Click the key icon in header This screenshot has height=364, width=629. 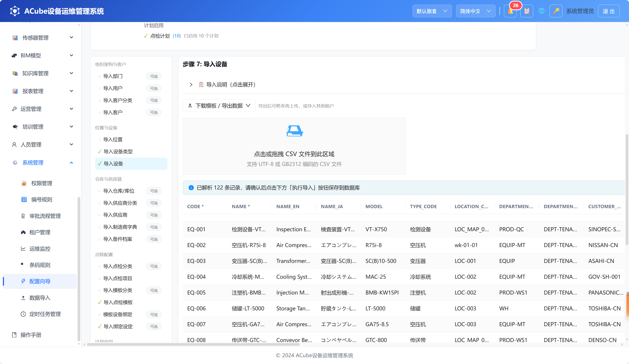pyautogui.click(x=556, y=11)
